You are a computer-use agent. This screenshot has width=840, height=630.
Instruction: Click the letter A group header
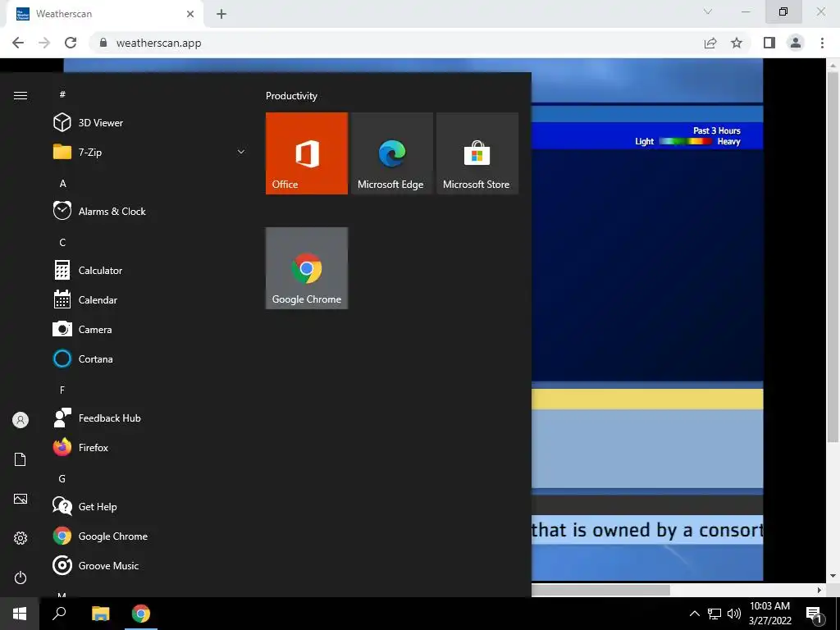coord(62,183)
